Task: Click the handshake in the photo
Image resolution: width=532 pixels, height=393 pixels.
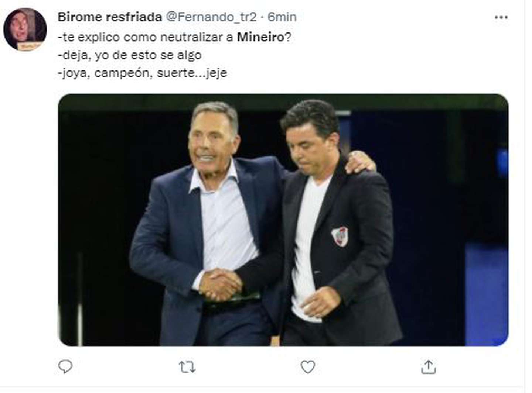Action: pyautogui.click(x=220, y=283)
